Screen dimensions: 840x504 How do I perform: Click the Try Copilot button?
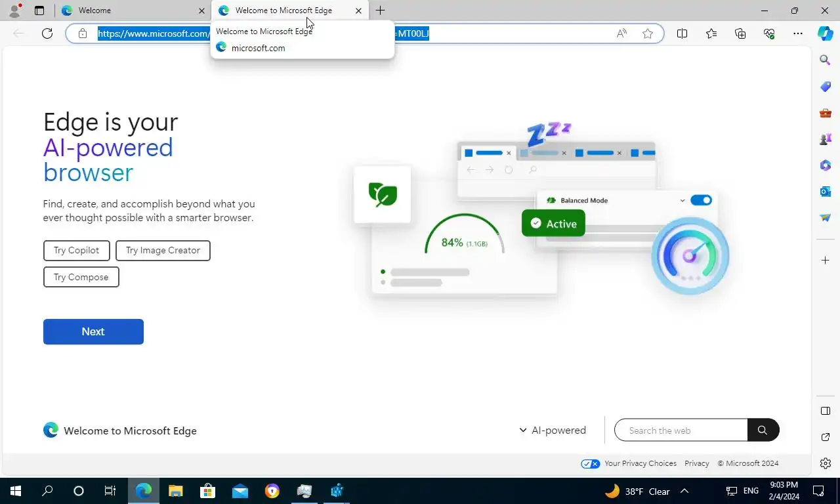[76, 250]
